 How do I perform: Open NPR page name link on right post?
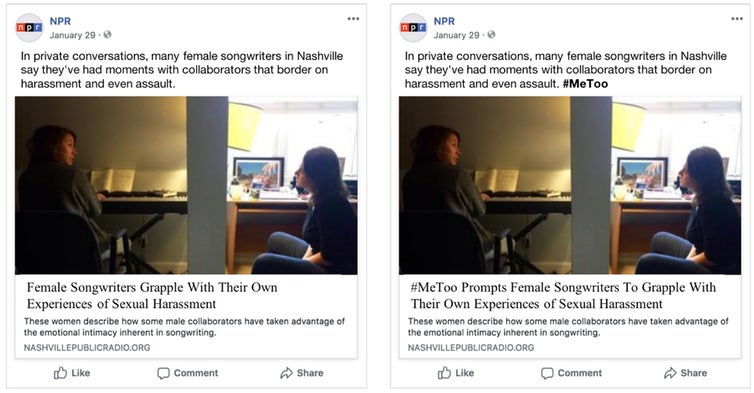pos(444,21)
